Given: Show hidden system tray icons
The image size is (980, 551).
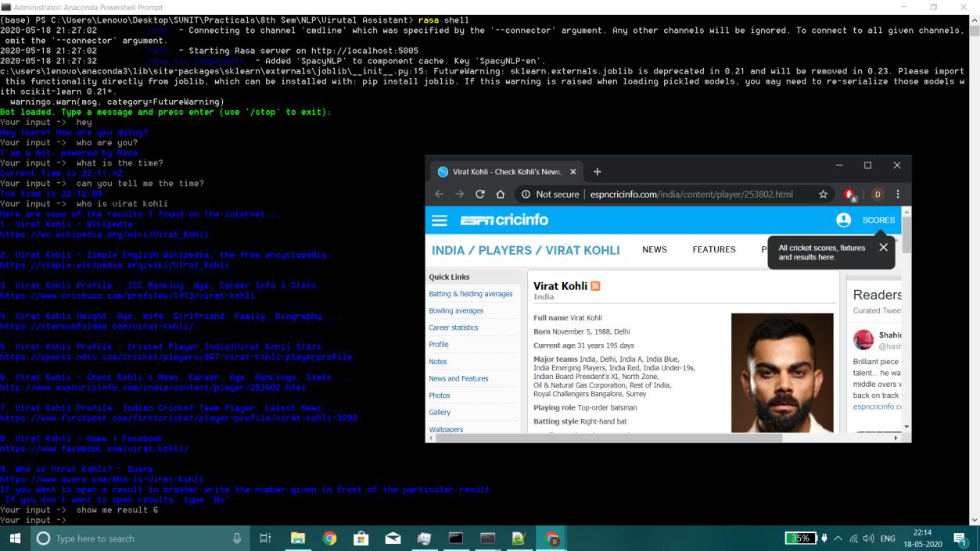Looking at the screenshot, I should pyautogui.click(x=838, y=538).
